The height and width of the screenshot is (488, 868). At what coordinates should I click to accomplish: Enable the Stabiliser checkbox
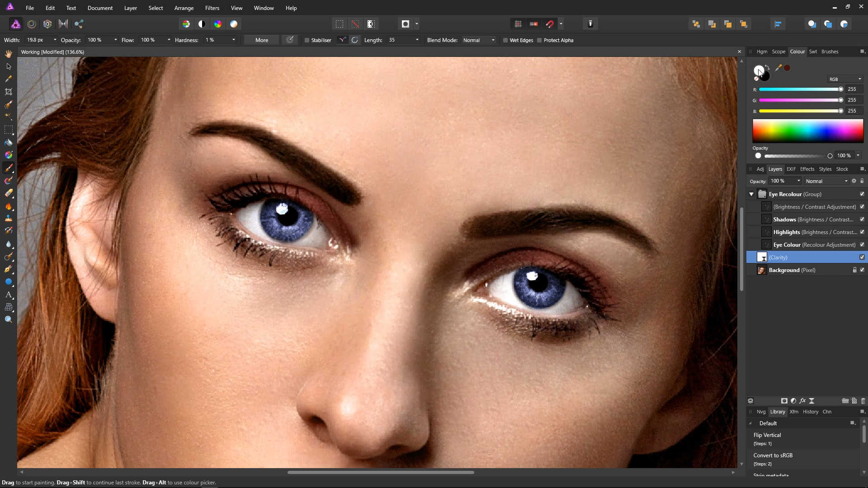click(x=307, y=40)
